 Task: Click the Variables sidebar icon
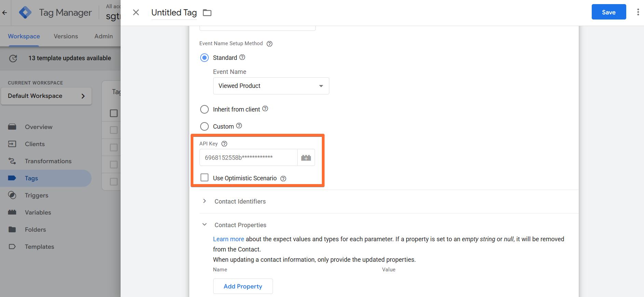pos(12,212)
